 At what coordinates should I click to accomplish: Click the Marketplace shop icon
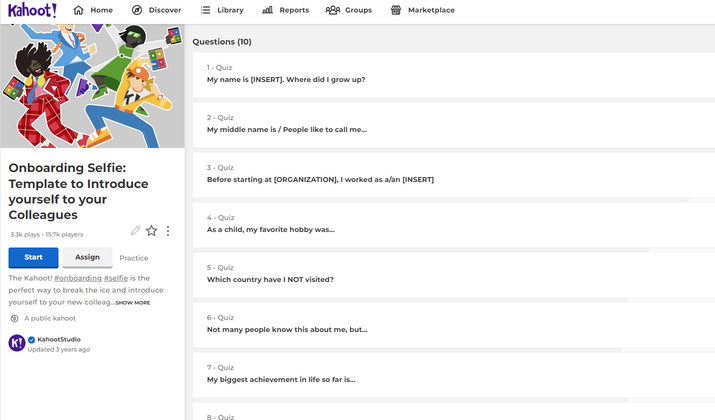tap(396, 10)
